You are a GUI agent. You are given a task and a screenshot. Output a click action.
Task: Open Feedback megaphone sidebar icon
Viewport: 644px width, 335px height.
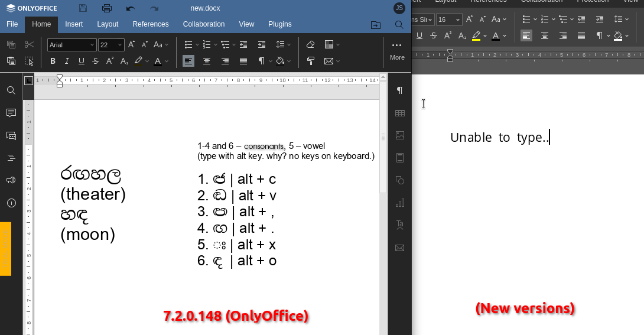(11, 180)
